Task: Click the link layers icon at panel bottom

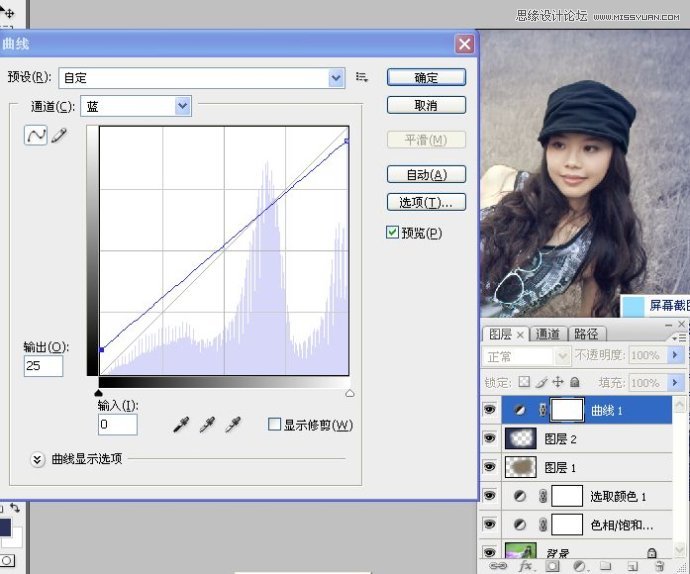Action: click(498, 566)
